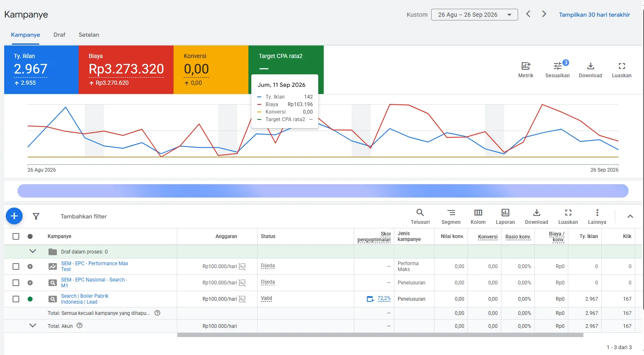Viewport: 644px width, 355px height.
Task: Expand the Total: Akun row chevron
Action: (33, 326)
